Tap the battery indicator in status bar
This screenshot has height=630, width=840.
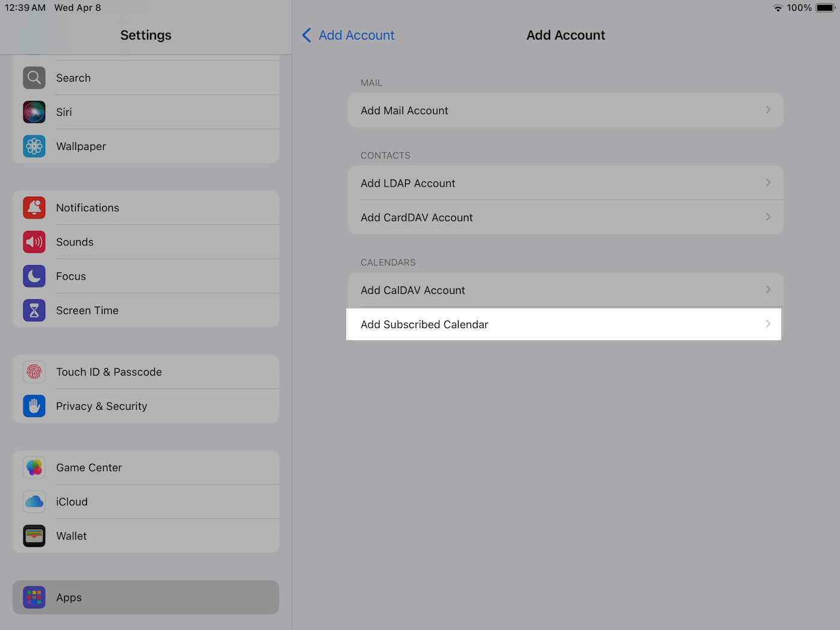pyautogui.click(x=825, y=8)
